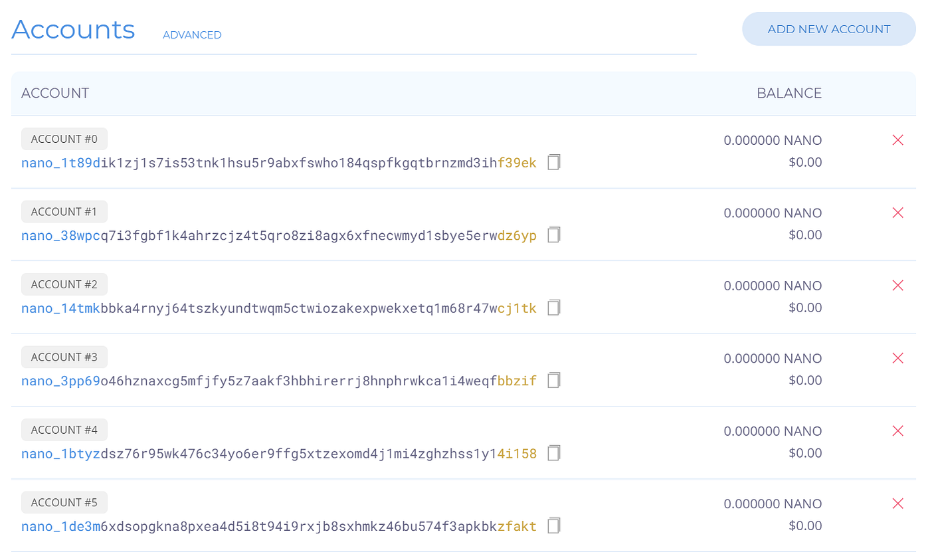Click the Accounts page heading
This screenshot has width=930, height=560.
tap(73, 29)
